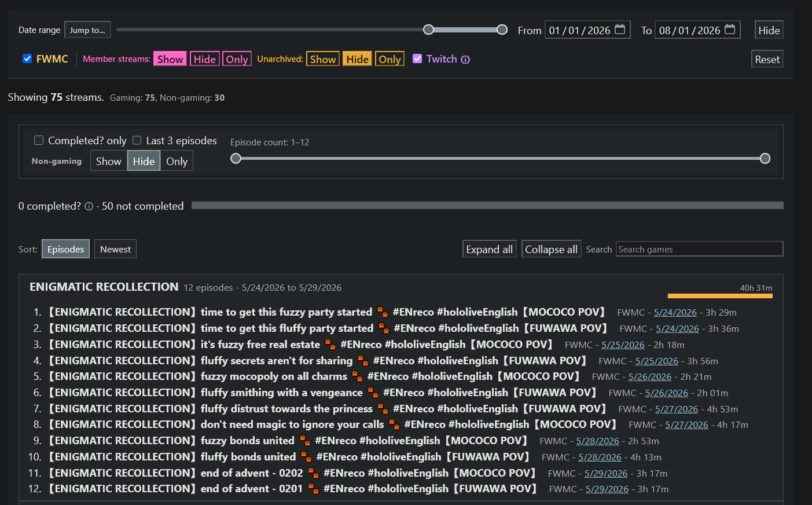Screen dimensions: 812x505
Task: Toggle the FWMC channel checkbox
Action: pyautogui.click(x=27, y=58)
